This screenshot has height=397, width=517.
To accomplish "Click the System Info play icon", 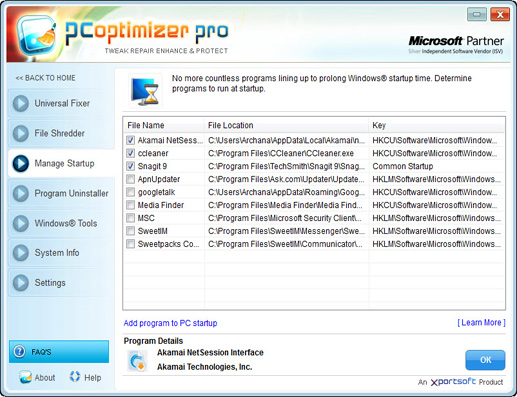I will 21,253.
